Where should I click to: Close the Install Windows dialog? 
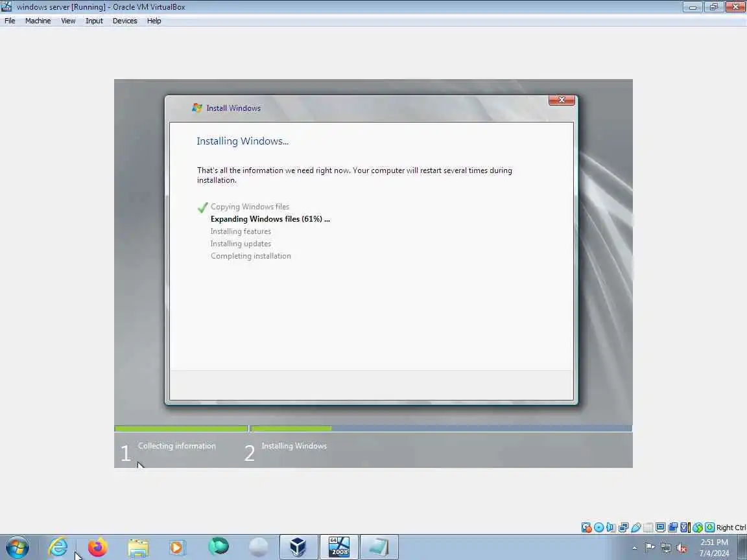[x=562, y=100]
